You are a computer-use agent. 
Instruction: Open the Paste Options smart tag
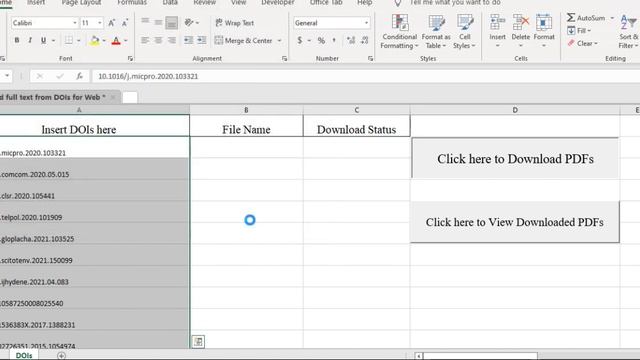point(198,341)
